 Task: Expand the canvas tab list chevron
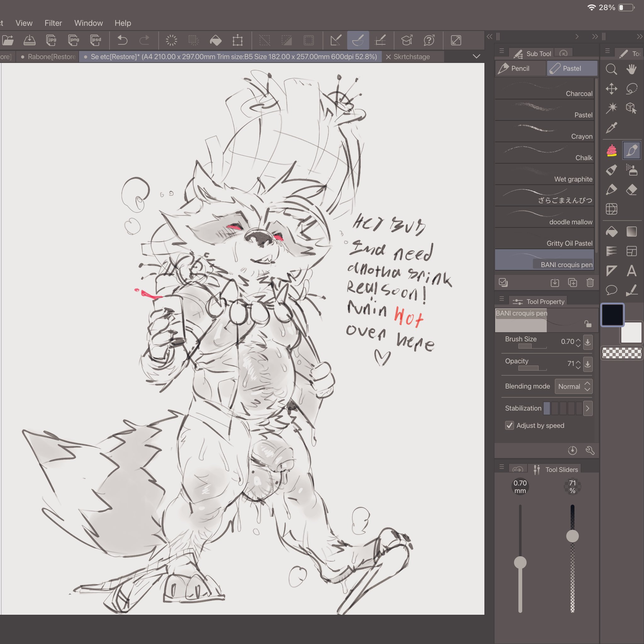[476, 56]
